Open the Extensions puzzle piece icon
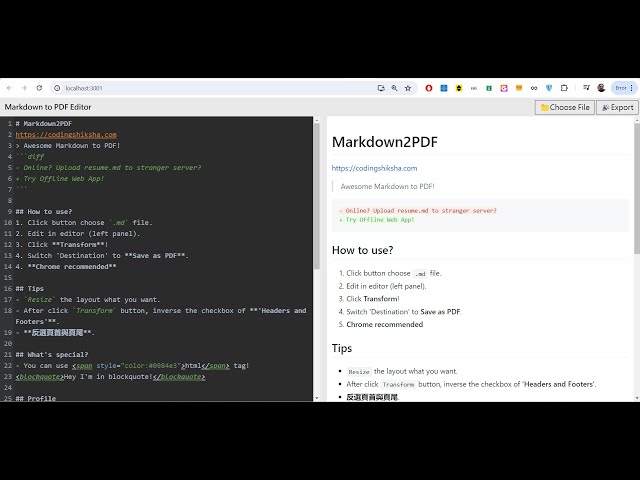Screen dimensions: 640x480 tap(564, 88)
